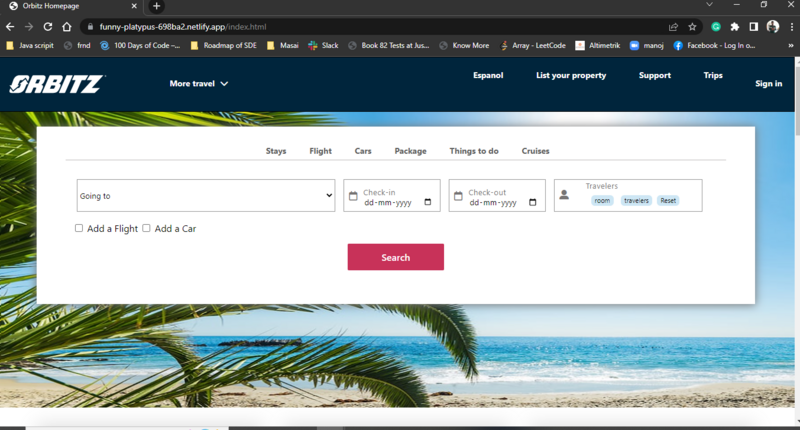Switch to the Things to do tab
800x430 pixels.
coord(474,151)
